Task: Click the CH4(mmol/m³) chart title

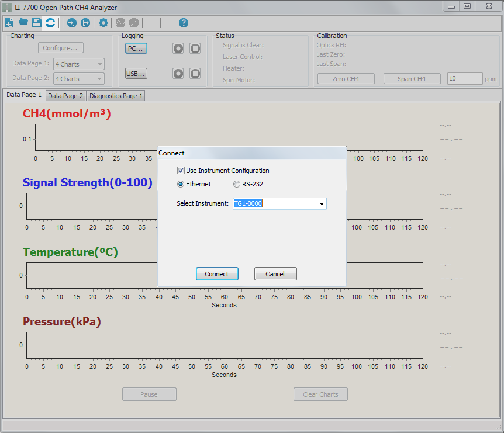Action: pos(67,114)
